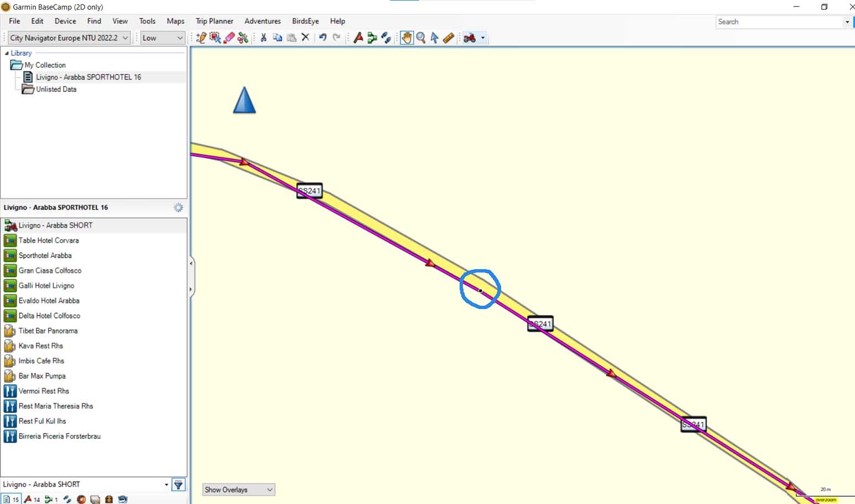Viewport: 855px width, 504px height.
Task: Choose the Erase tool in toolbar
Action: coord(229,38)
